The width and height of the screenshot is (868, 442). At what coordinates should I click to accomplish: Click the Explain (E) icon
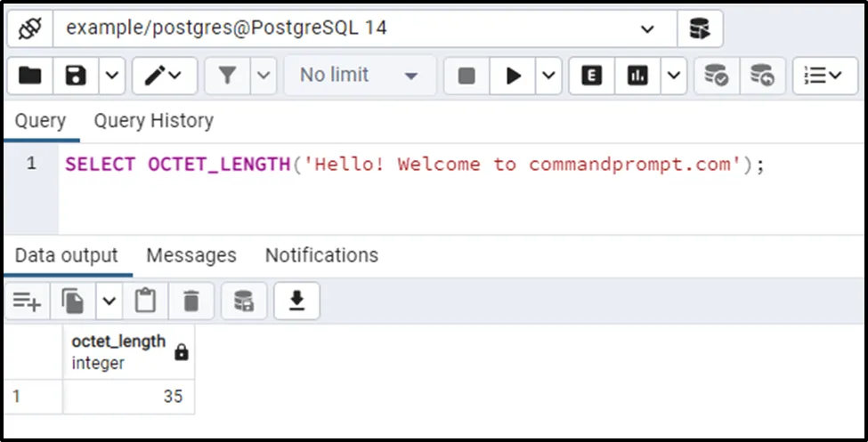coord(591,76)
